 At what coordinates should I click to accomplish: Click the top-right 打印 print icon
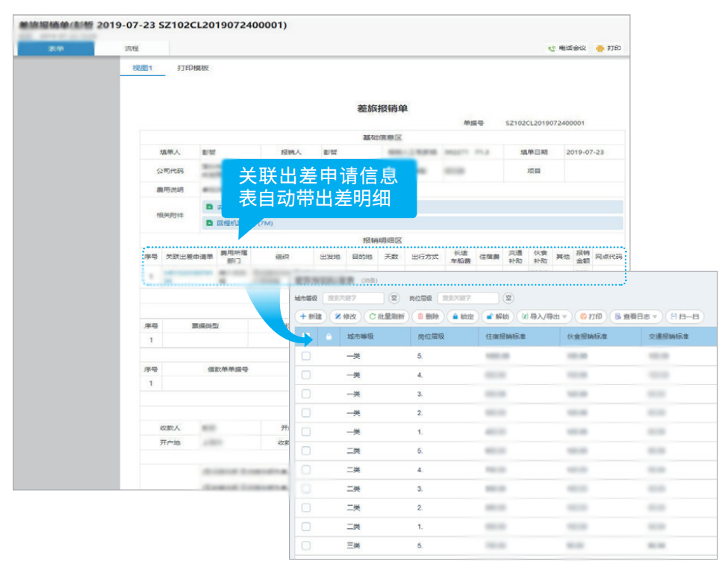(609, 48)
